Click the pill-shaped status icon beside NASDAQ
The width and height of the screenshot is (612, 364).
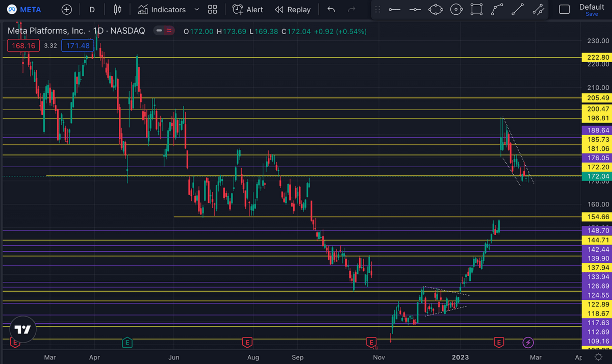[164, 31]
